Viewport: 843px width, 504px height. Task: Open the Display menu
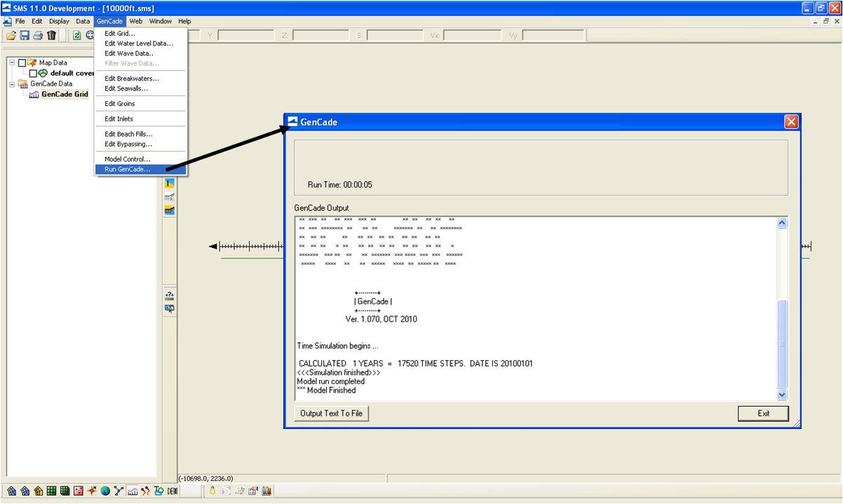coord(59,21)
